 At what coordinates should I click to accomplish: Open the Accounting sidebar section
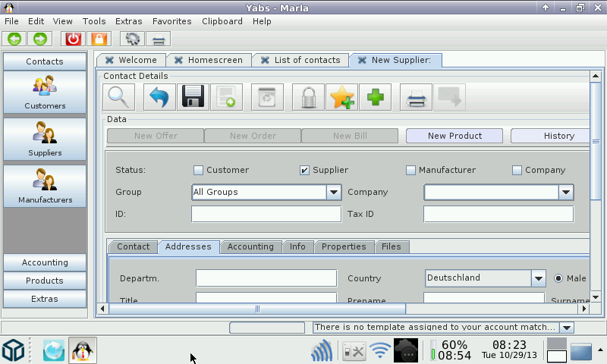(x=45, y=262)
